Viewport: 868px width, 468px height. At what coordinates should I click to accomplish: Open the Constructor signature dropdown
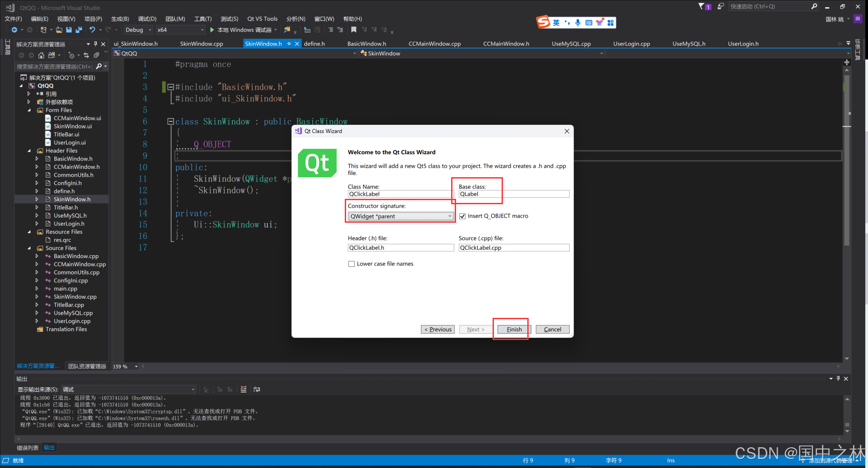401,216
